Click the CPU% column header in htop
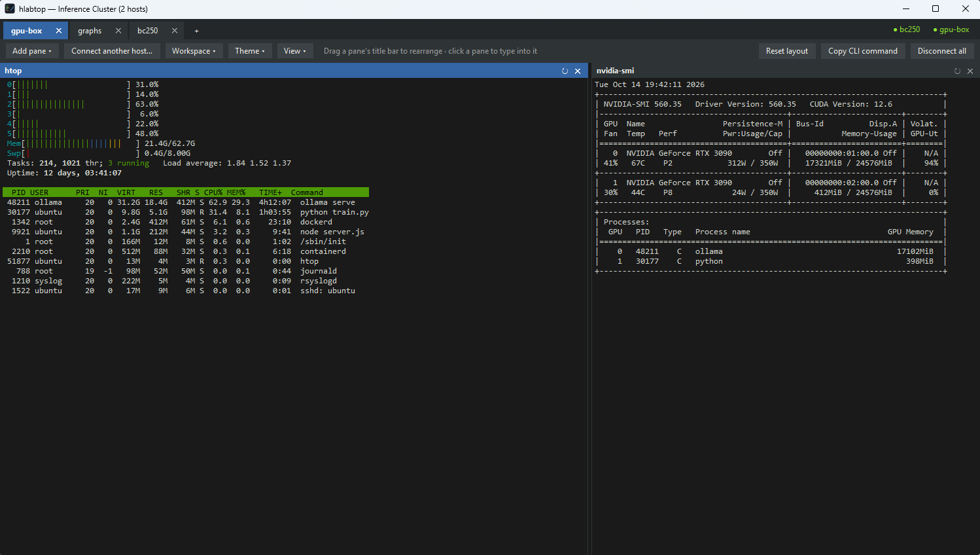 (213, 192)
